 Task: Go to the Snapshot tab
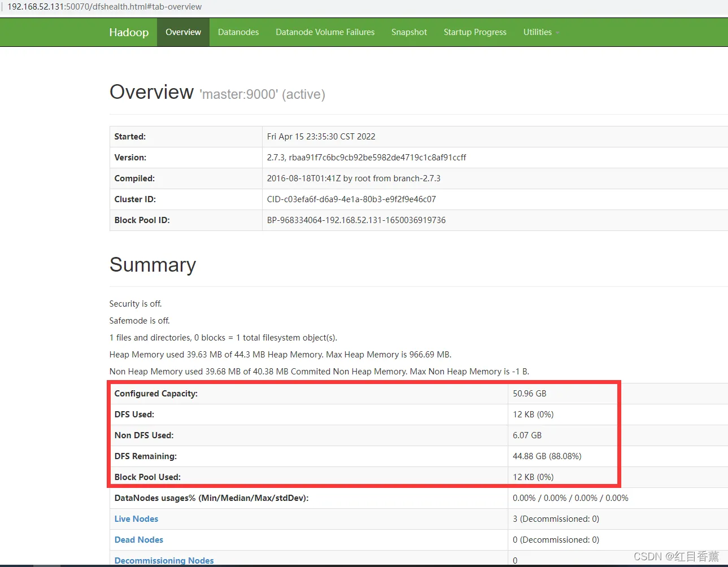(x=409, y=32)
